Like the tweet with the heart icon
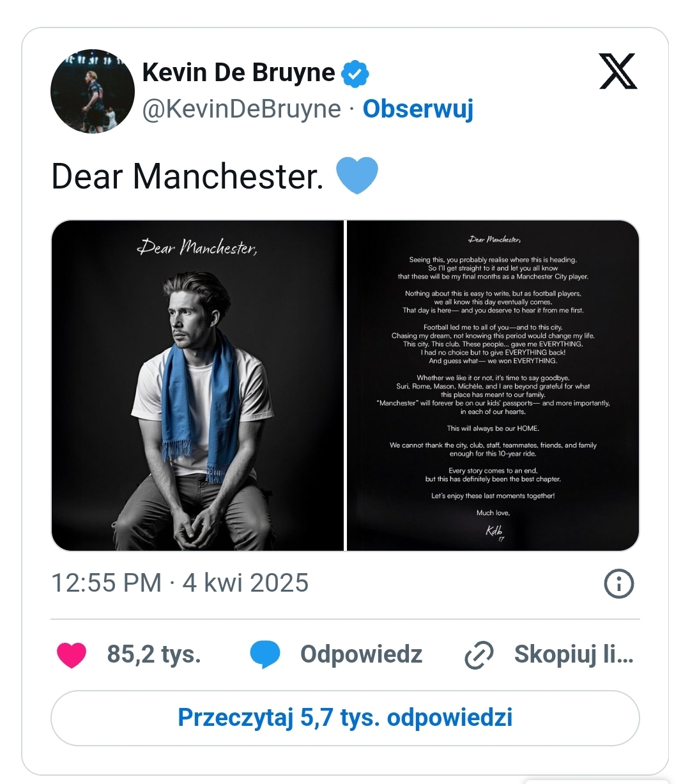Viewport: 690px width, 784px height. point(72,655)
